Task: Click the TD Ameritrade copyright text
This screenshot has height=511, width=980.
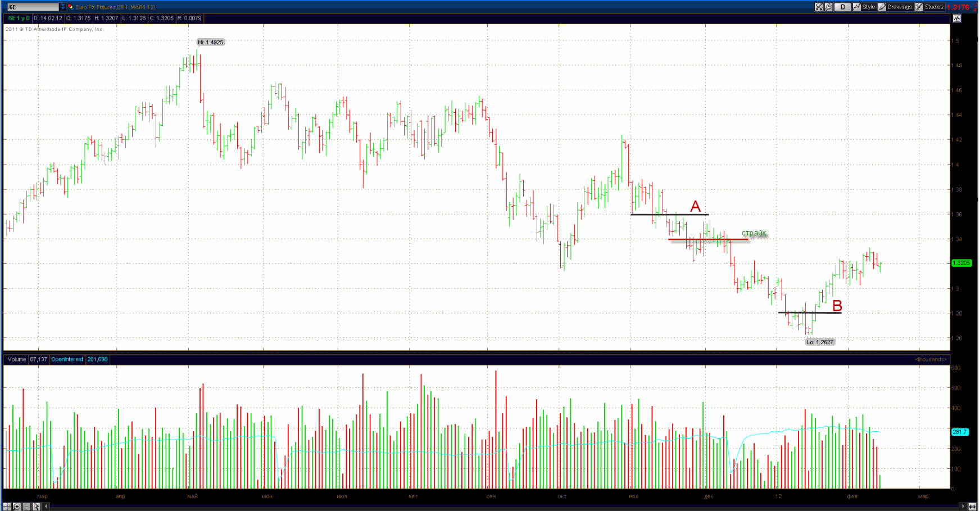Action: [55, 29]
